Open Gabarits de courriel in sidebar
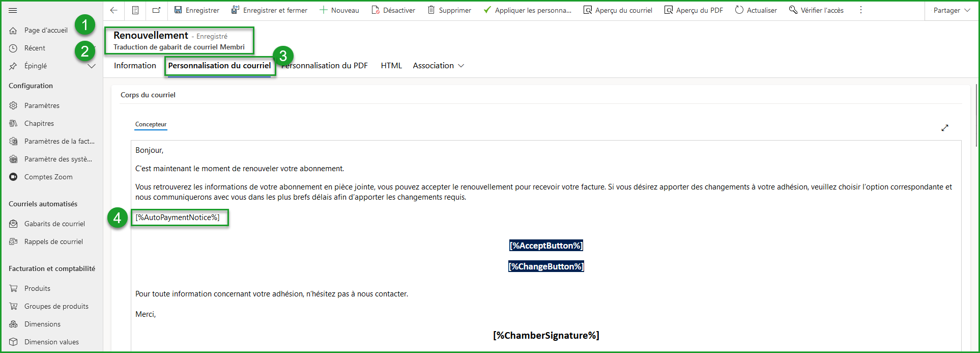 tap(54, 224)
